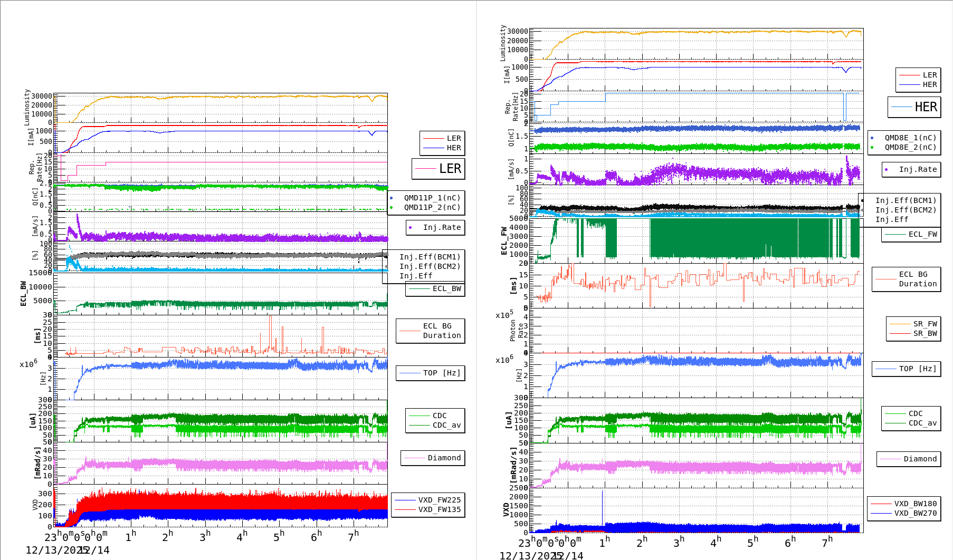
Task: Select the blue QMD11P_1(nC) marker icon
Action: [391, 198]
